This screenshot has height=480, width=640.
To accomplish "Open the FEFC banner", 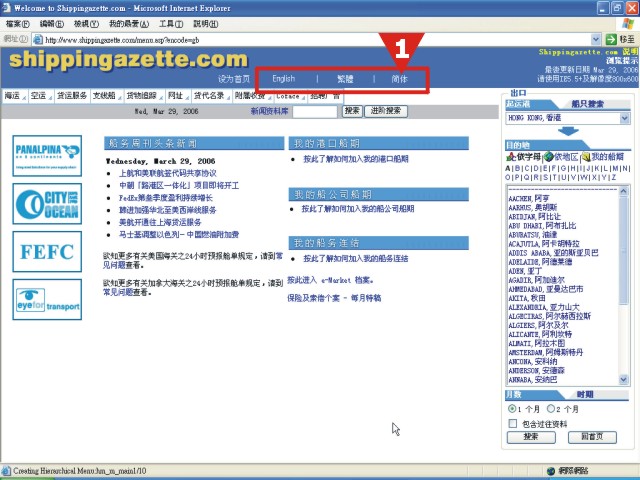I will coord(47,251).
